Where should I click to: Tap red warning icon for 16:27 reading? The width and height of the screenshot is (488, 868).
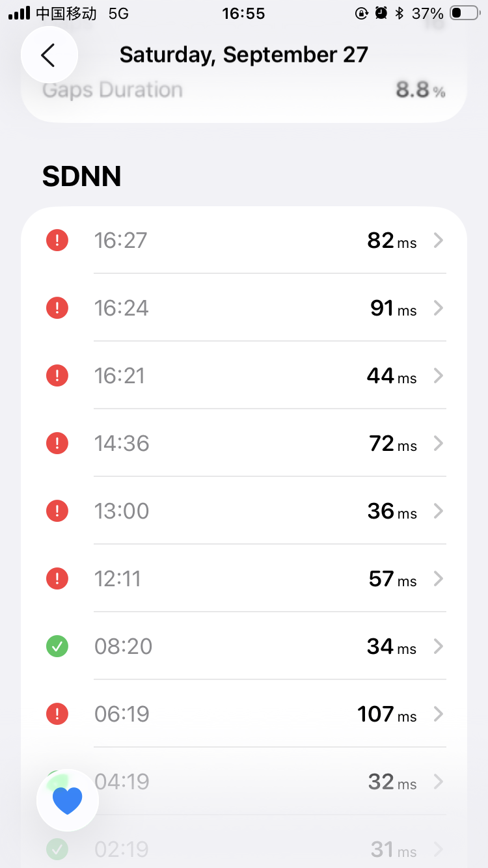click(x=57, y=241)
